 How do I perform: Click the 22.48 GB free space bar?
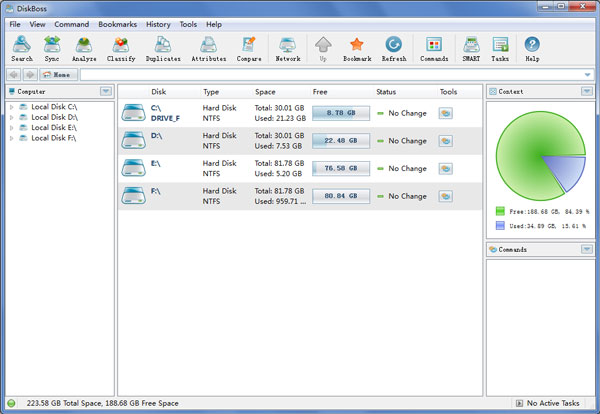point(341,141)
